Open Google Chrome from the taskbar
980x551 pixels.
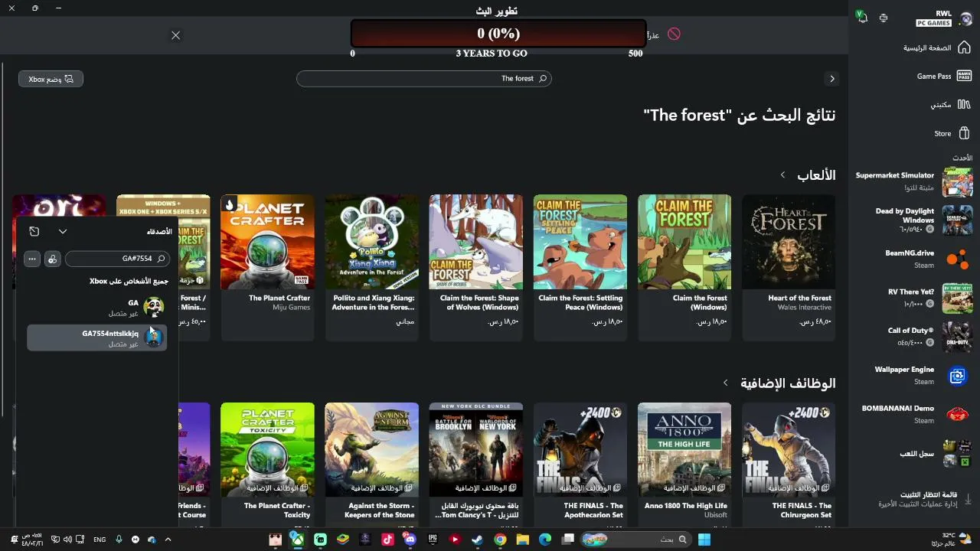[499, 540]
